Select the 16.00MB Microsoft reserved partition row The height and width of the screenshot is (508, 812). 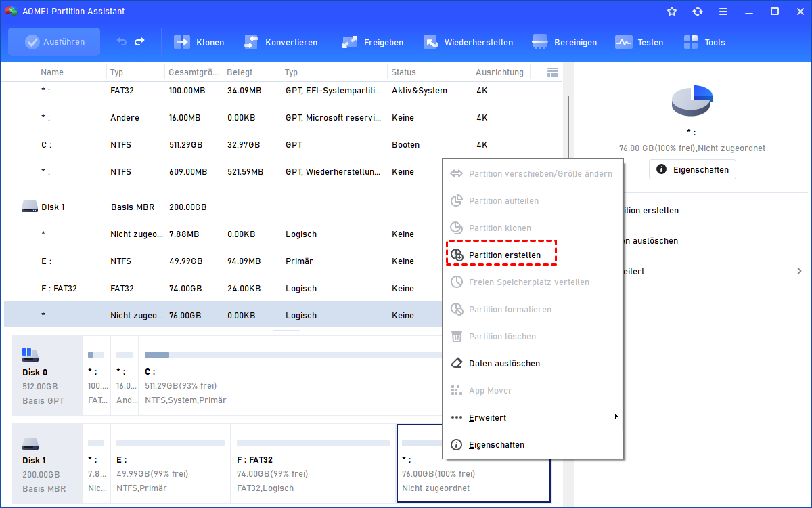coord(283,118)
